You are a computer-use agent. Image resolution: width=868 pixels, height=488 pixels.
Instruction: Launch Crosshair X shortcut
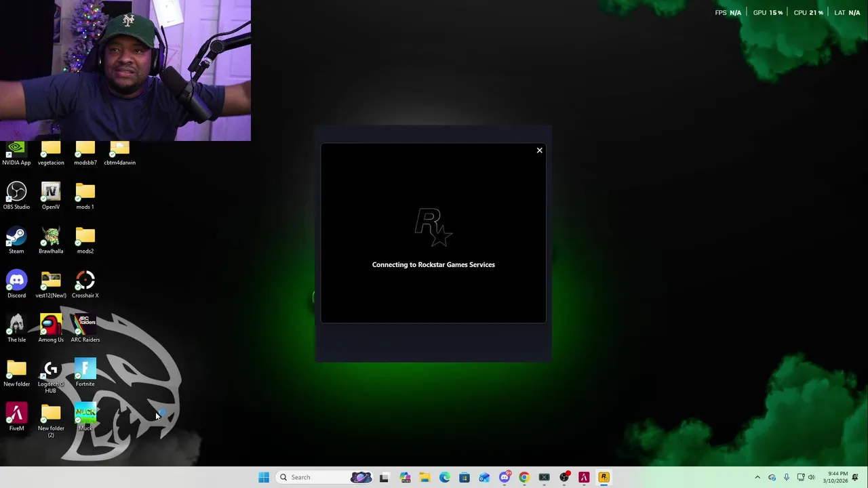click(85, 285)
